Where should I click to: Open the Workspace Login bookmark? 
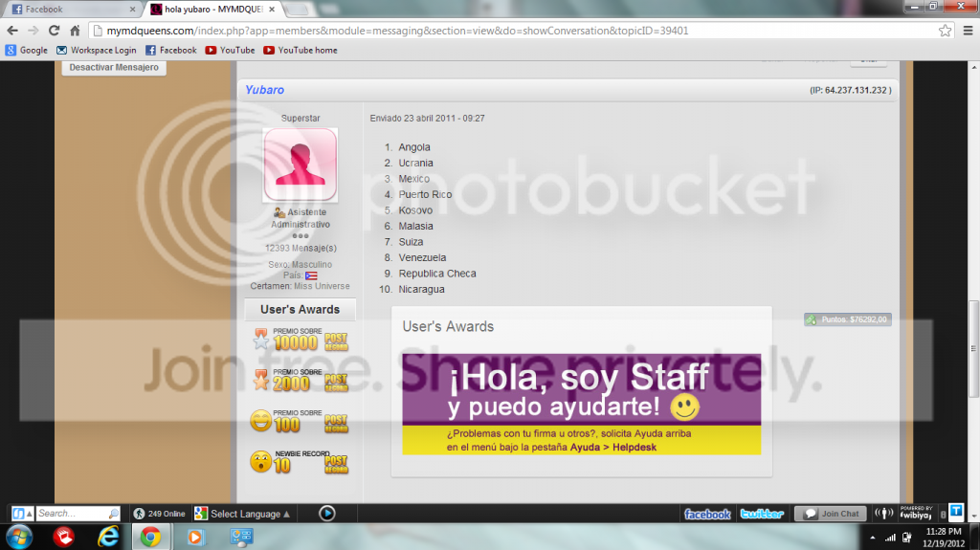pos(97,50)
